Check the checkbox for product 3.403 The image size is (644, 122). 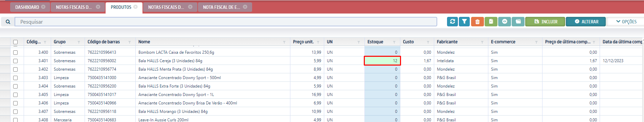15,78
